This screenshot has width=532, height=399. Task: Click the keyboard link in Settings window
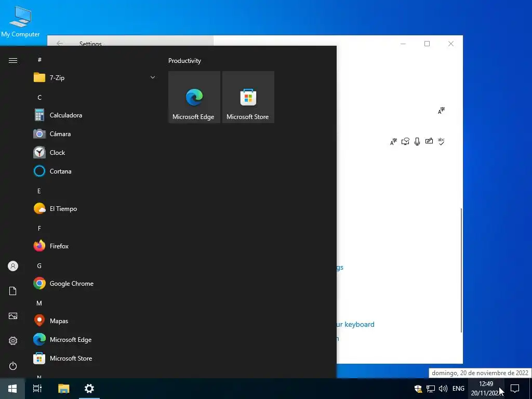[355, 324]
